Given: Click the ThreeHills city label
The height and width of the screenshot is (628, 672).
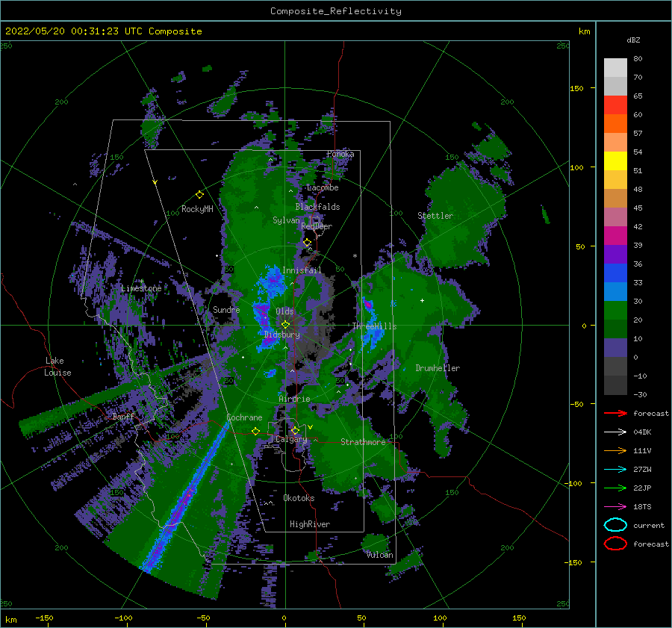Looking at the screenshot, I should [375, 326].
